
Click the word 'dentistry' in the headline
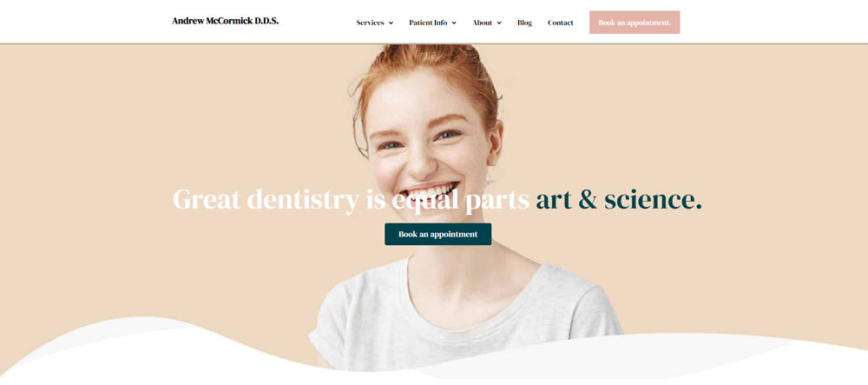click(x=303, y=200)
